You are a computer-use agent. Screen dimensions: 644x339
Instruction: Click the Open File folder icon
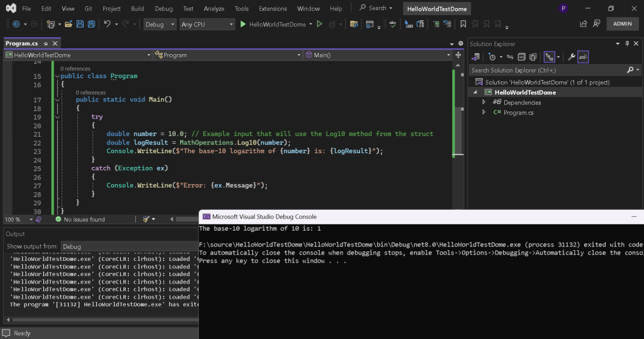68,24
